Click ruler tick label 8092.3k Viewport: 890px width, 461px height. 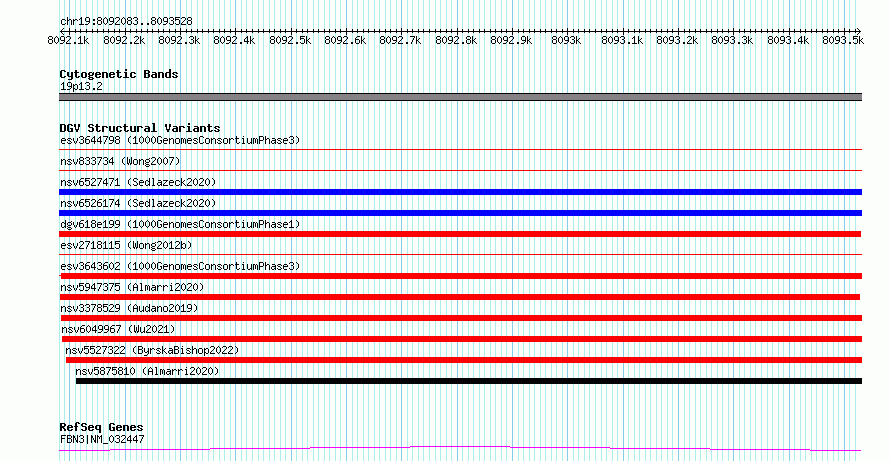tap(179, 40)
